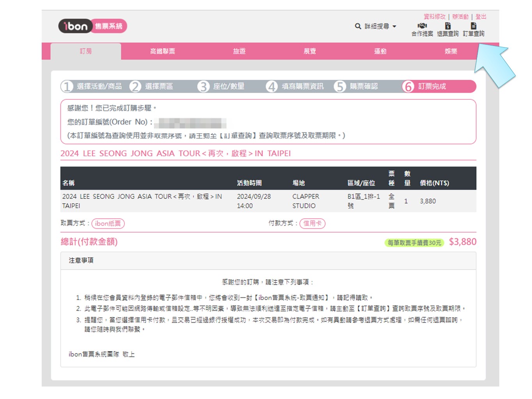Click the 名稱 column header

click(69, 183)
